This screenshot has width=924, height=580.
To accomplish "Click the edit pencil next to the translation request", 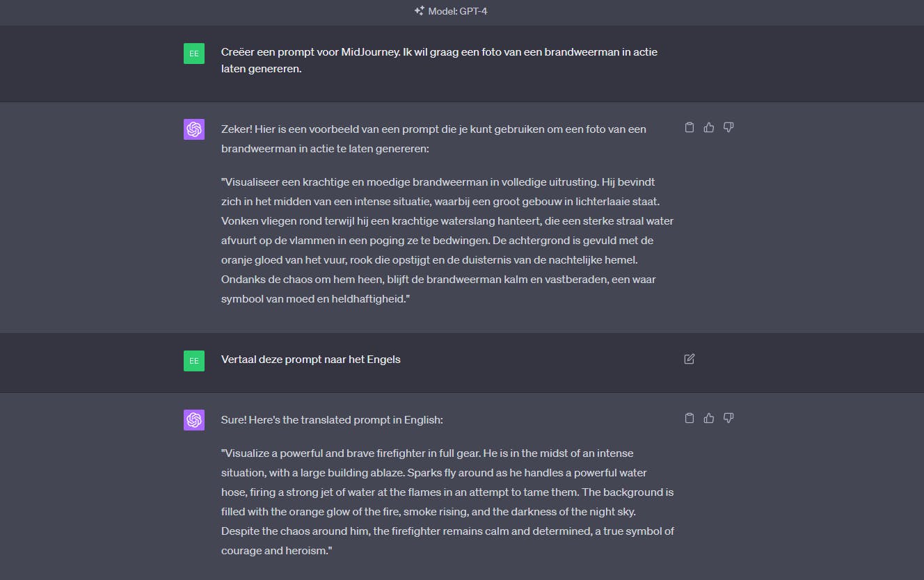I will pyautogui.click(x=689, y=359).
